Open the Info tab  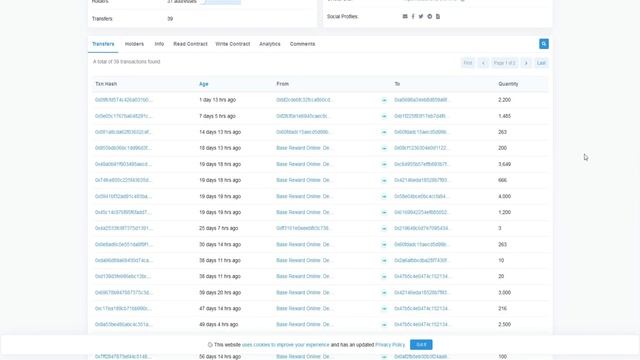click(x=159, y=44)
